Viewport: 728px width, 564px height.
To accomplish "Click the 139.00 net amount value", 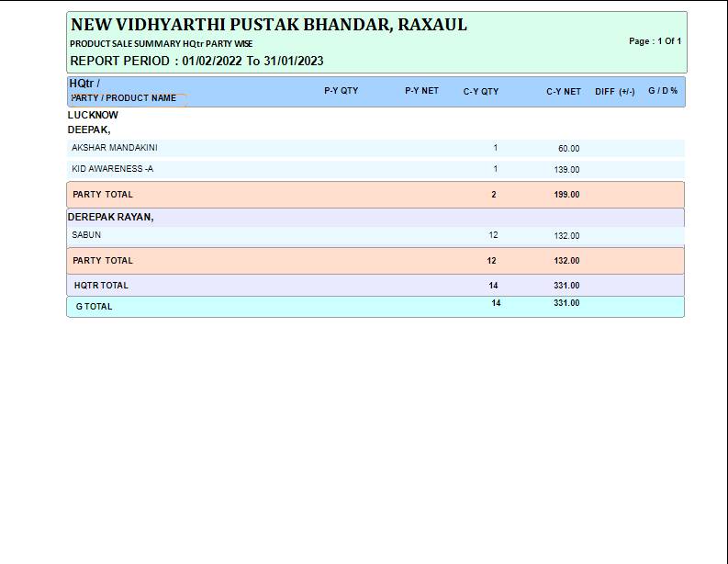I will click(567, 170).
